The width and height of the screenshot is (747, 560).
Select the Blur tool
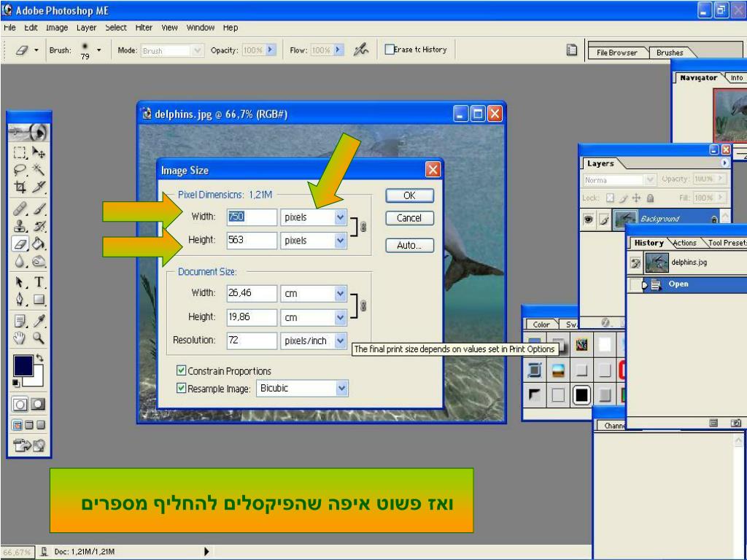pos(20,261)
